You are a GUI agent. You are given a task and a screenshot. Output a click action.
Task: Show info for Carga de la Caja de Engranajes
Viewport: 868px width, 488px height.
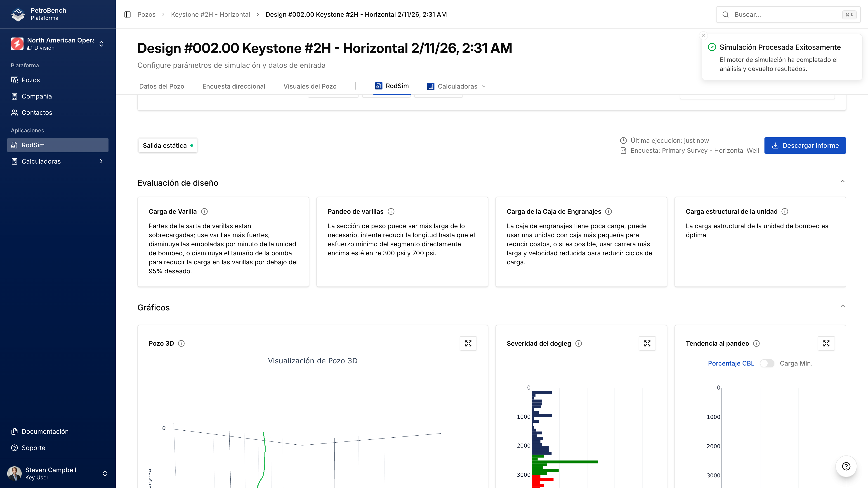pos(608,211)
